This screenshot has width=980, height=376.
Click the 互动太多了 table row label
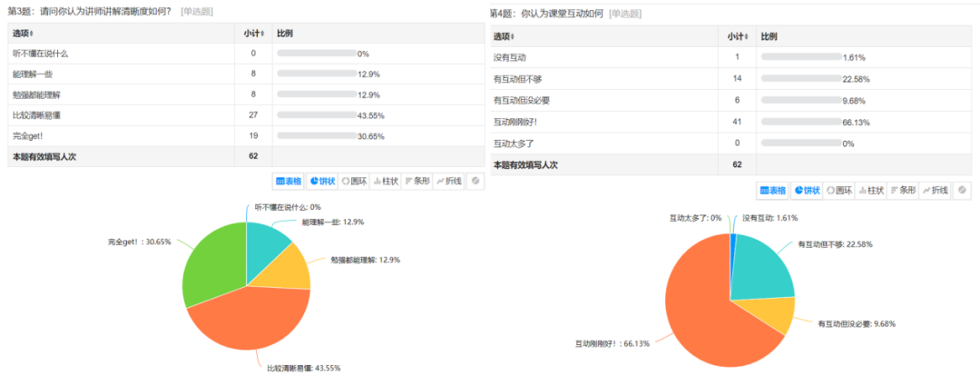513,143
